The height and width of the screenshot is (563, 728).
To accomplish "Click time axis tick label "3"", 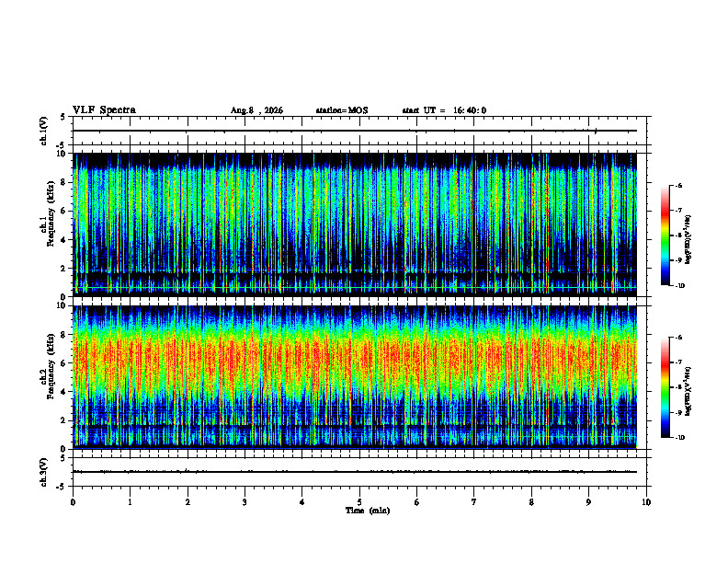I will point(245,502).
